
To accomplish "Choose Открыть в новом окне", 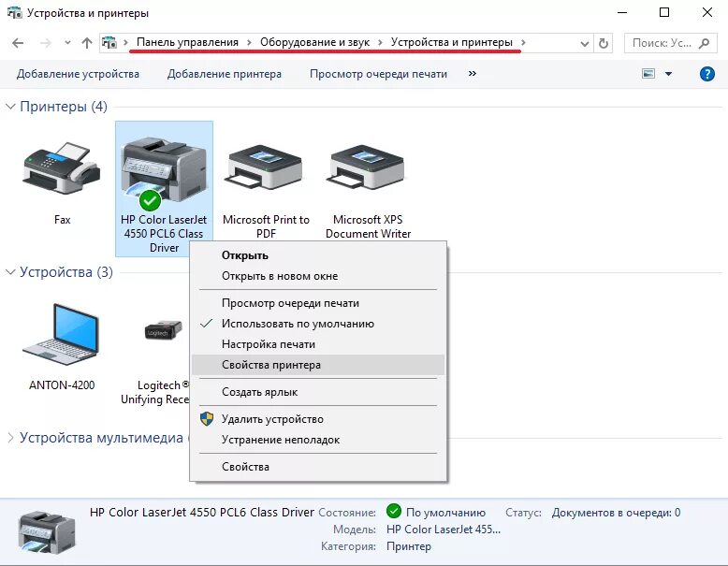I will 318,276.
